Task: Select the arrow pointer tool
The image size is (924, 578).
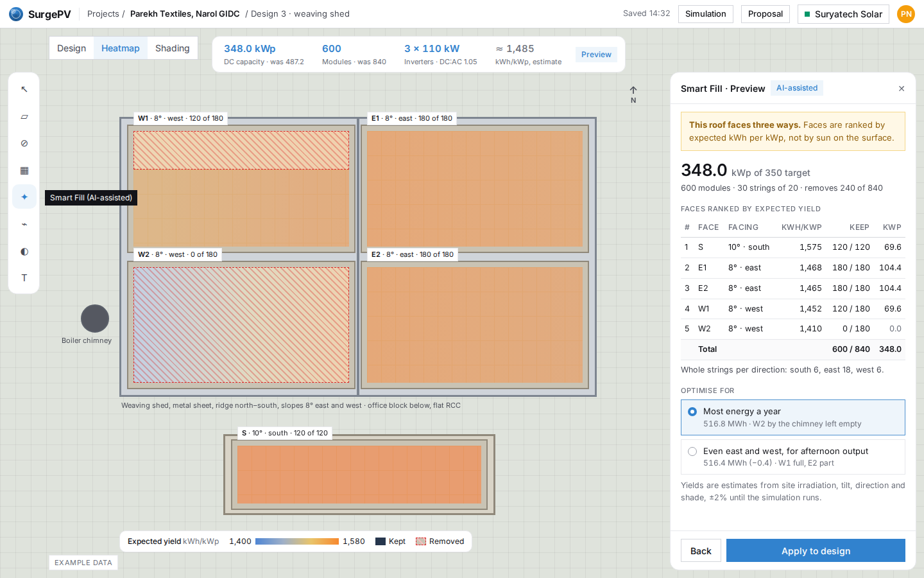Action: (24, 89)
